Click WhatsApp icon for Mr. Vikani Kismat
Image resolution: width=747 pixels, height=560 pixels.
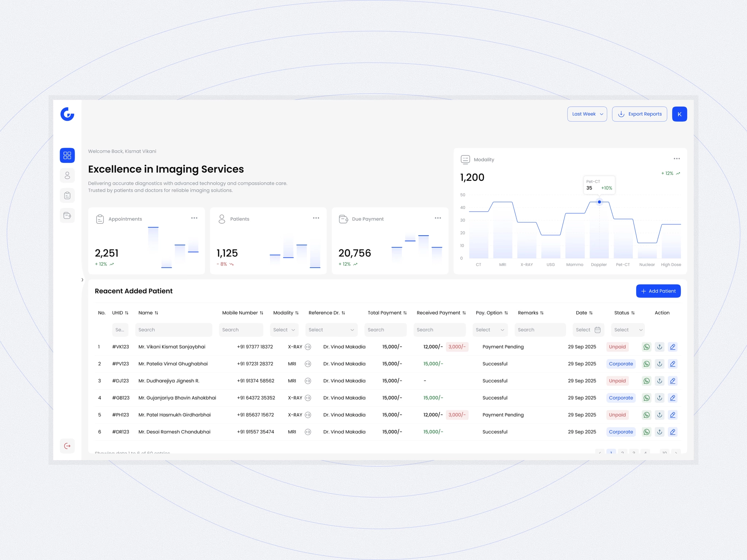646,347
